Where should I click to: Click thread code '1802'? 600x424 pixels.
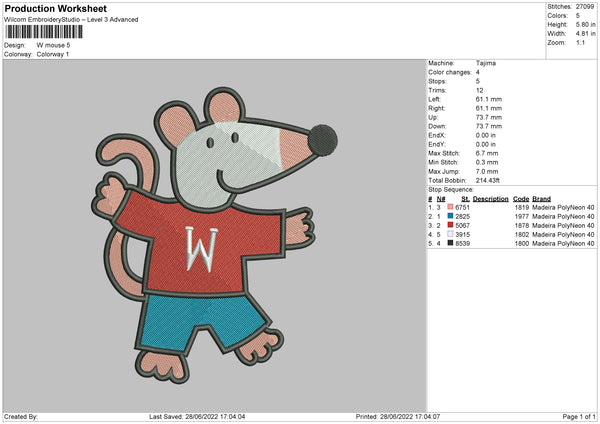[522, 235]
